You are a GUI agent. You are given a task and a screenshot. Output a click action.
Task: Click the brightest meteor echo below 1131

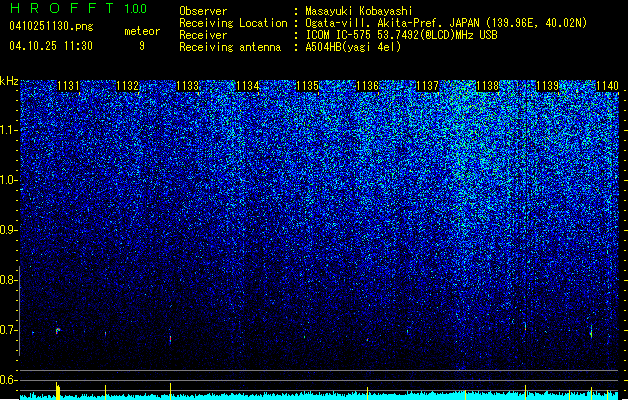58,330
